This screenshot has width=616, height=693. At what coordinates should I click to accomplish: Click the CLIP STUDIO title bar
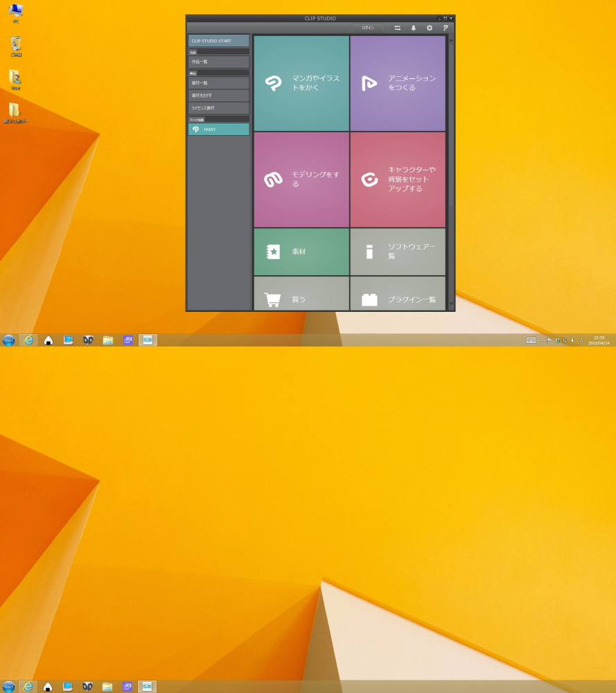[320, 18]
